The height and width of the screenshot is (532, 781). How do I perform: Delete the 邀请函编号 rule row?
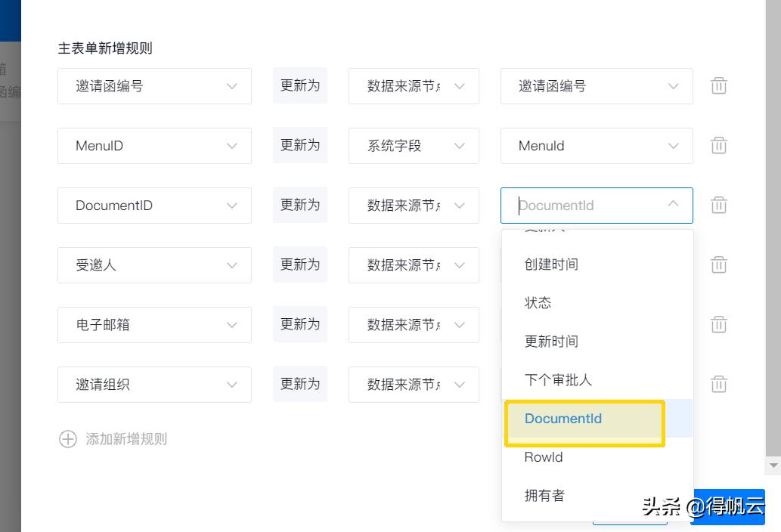(718, 85)
